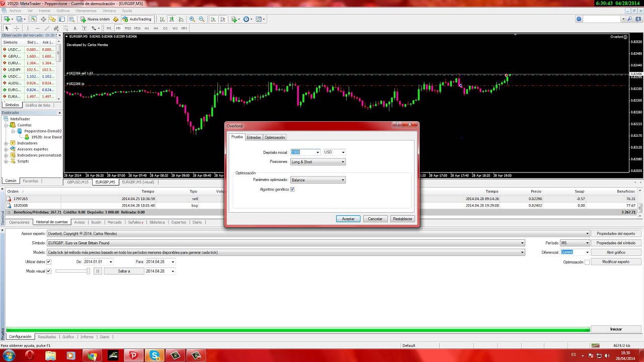Click the Restablecer button

click(403, 219)
